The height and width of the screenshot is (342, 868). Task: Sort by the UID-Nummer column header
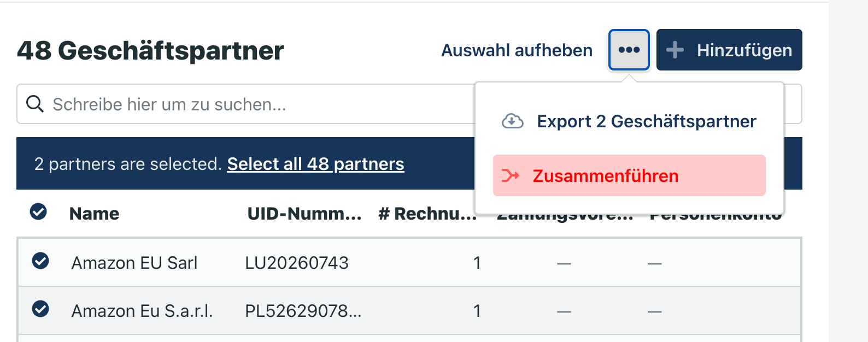point(304,214)
